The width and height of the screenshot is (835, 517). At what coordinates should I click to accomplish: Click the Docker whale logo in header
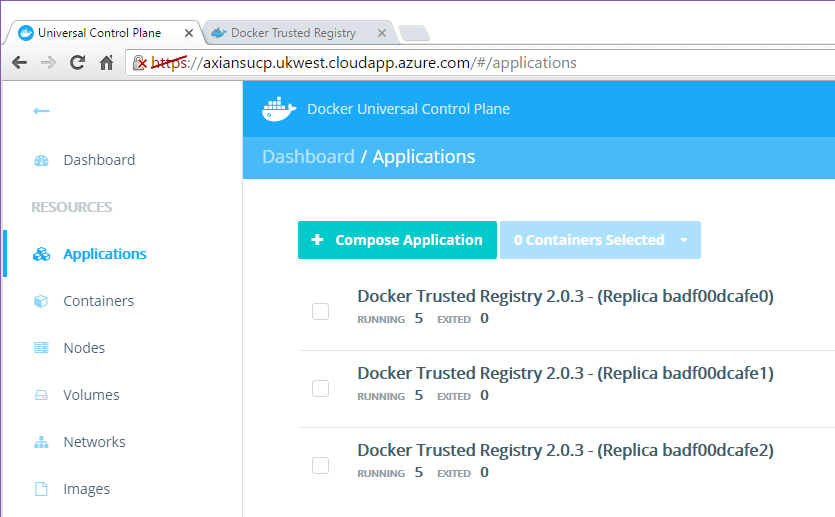coord(279,109)
